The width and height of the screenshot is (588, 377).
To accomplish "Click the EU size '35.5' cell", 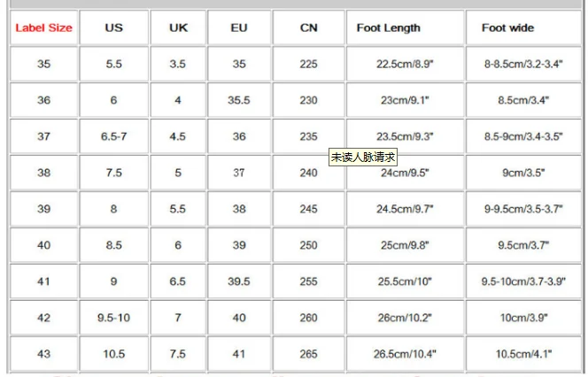I will [x=238, y=100].
